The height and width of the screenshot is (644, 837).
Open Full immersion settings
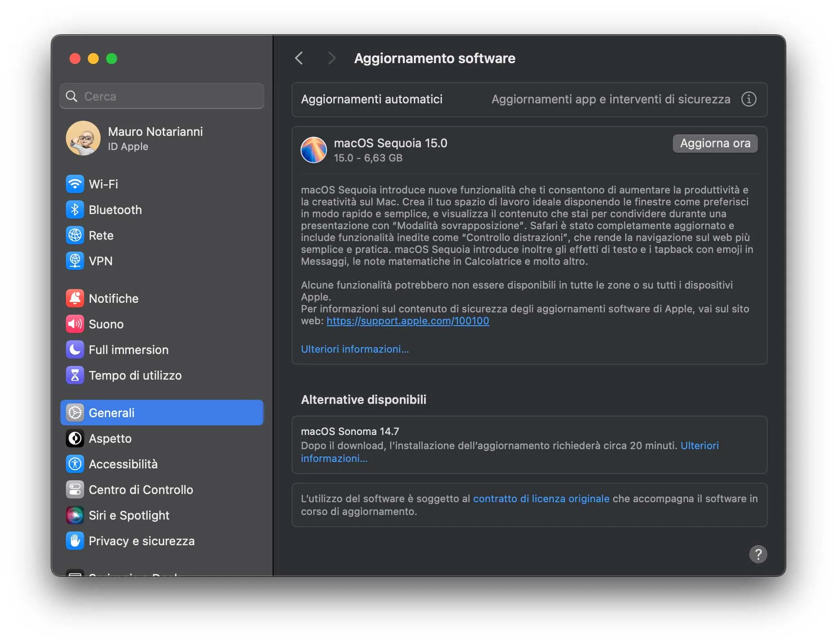(162, 349)
